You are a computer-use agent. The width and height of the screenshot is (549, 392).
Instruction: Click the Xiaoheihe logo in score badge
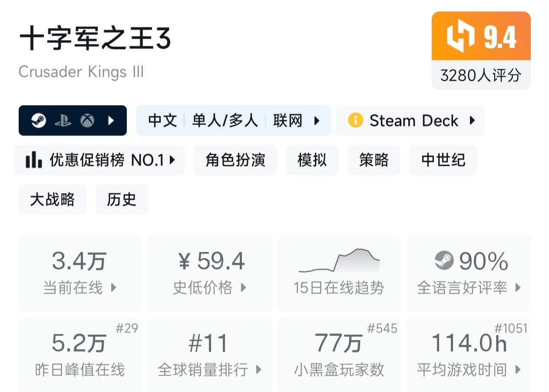[460, 36]
